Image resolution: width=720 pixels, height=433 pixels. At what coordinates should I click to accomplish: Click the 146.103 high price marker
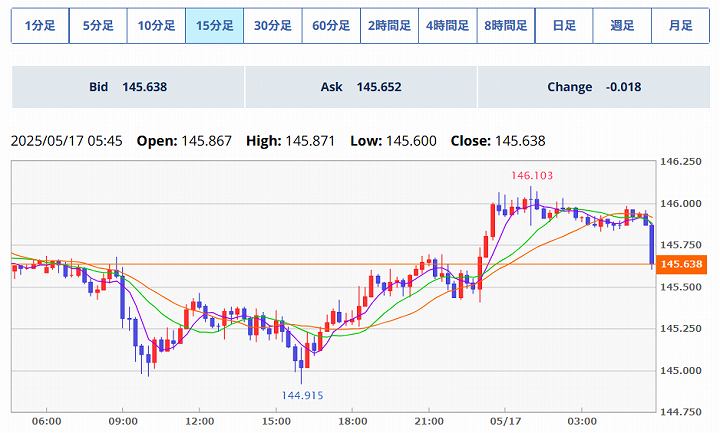coord(532,175)
